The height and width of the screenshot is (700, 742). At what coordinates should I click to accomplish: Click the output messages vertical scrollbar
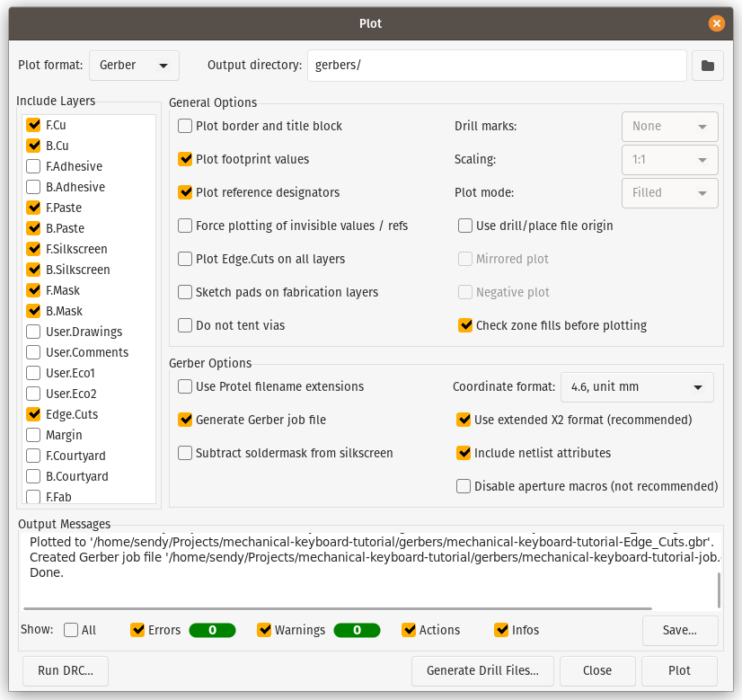(719, 589)
